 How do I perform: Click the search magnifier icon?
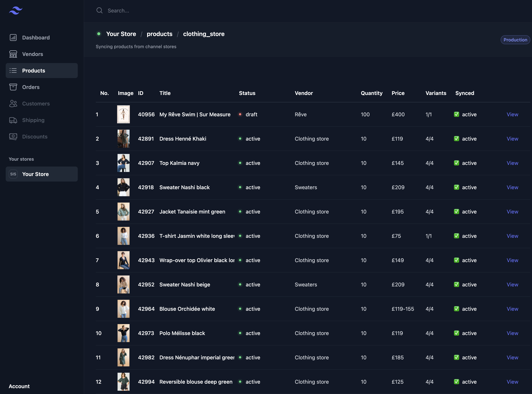point(99,11)
